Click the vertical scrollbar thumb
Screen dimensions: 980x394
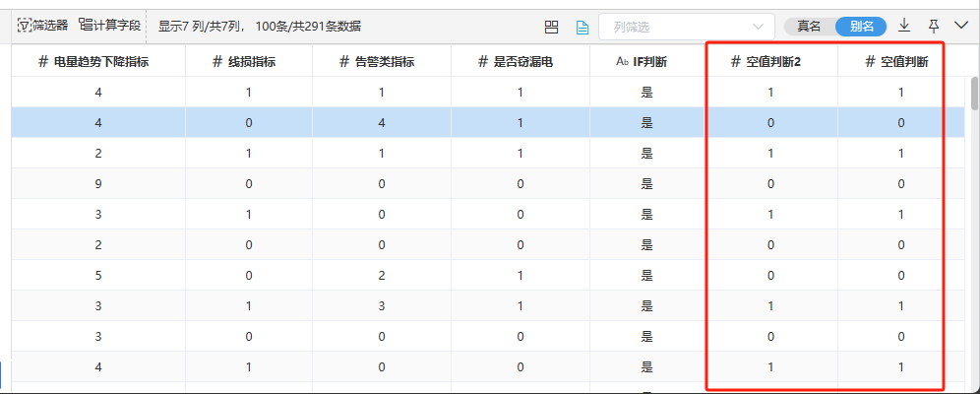[x=974, y=94]
